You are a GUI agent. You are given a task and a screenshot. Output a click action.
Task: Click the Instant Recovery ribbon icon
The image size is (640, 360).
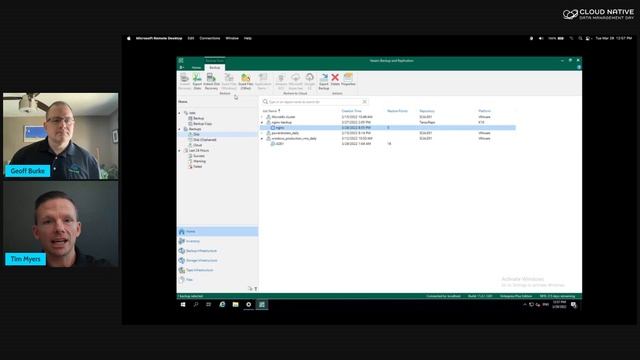(184, 81)
